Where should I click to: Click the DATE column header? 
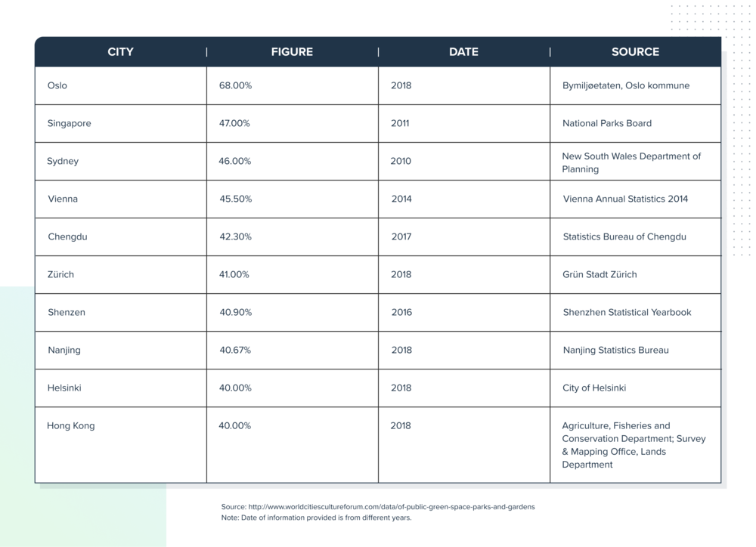pyautogui.click(x=464, y=52)
